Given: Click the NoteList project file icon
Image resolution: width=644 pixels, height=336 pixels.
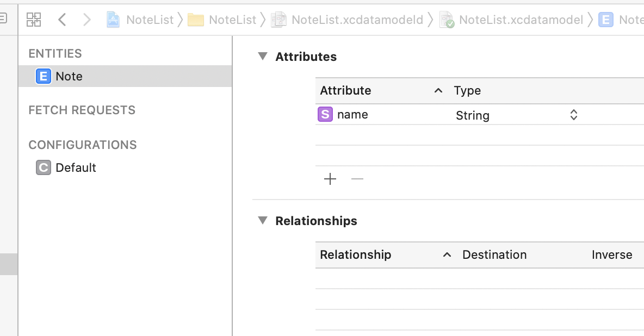Looking at the screenshot, I should click(x=113, y=20).
